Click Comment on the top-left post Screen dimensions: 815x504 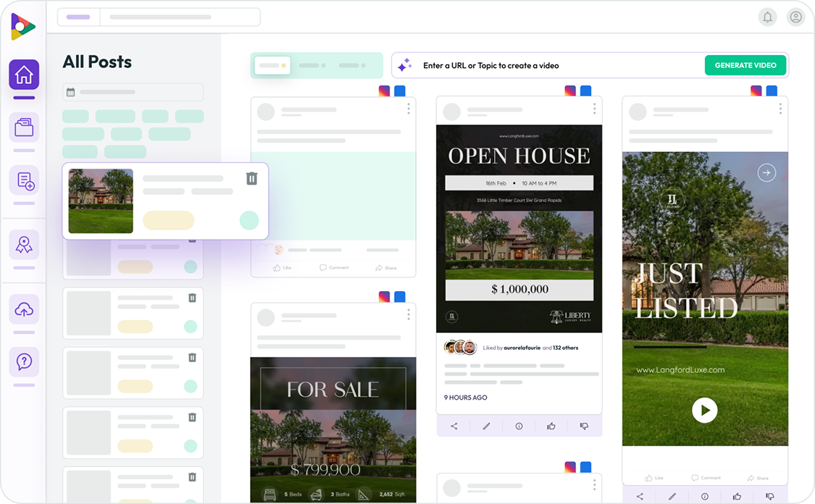(x=334, y=268)
